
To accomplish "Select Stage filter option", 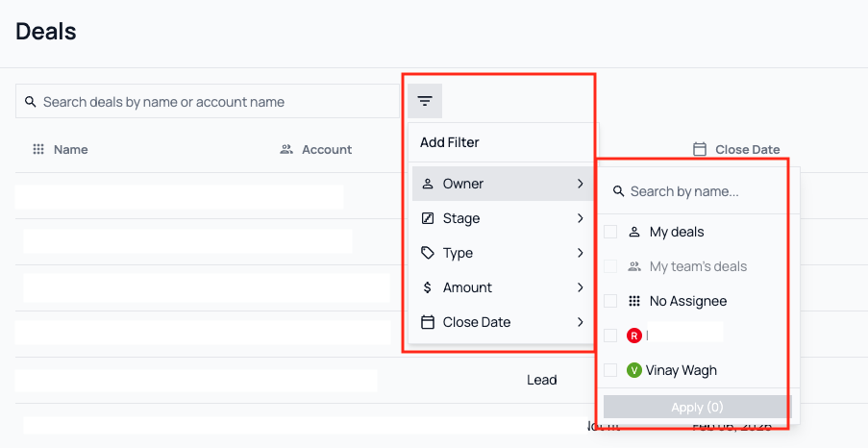I will tap(503, 218).
